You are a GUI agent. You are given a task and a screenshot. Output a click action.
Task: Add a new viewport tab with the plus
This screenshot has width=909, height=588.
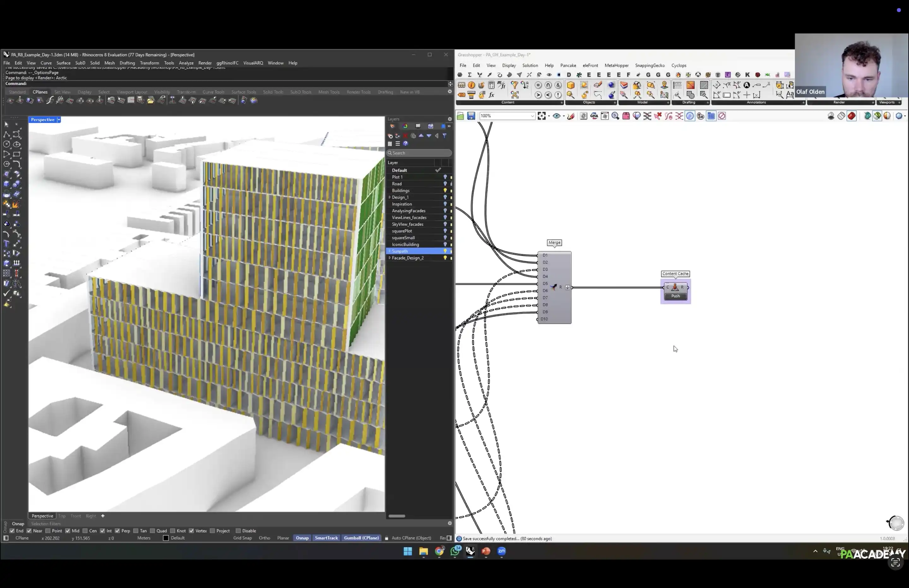pos(103,516)
